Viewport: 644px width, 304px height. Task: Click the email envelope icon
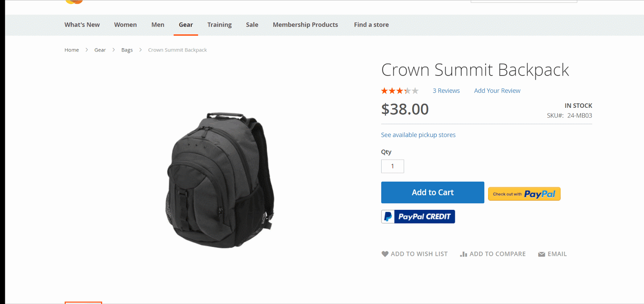(541, 254)
